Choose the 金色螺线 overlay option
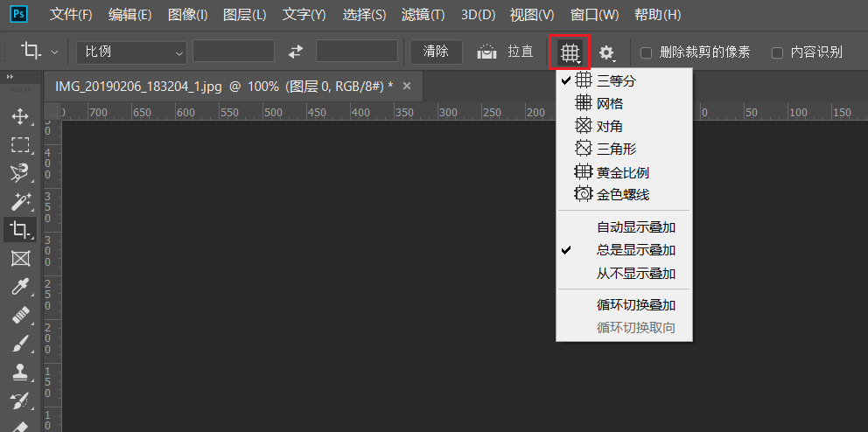This screenshot has width=868, height=432. pos(624,195)
